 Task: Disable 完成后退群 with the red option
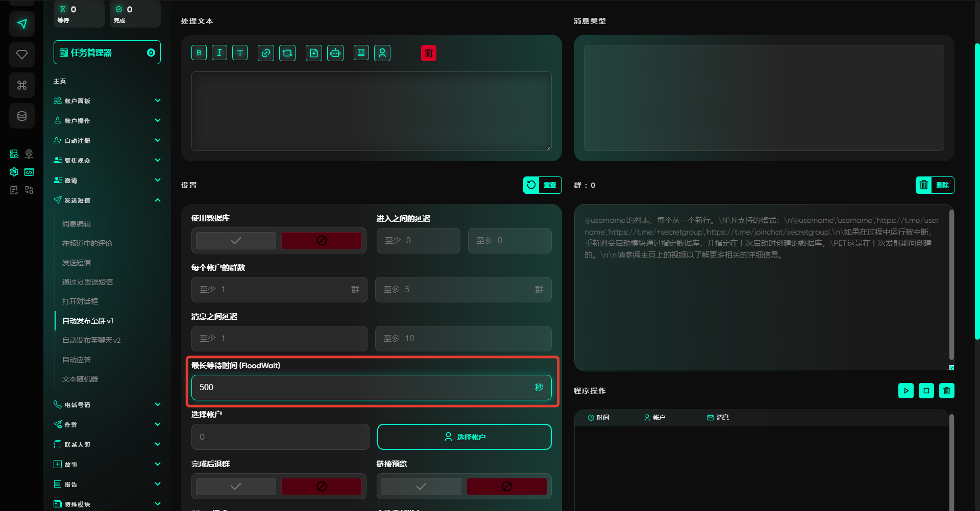coord(322,487)
